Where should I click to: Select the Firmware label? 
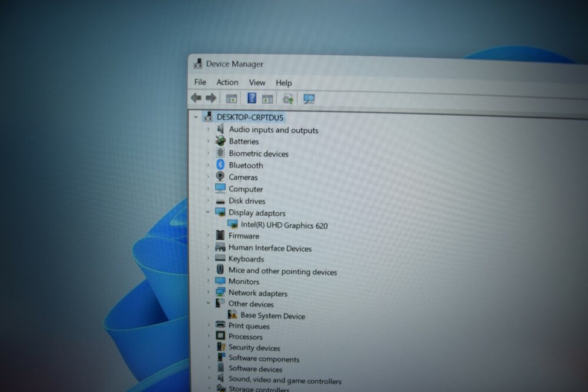tap(244, 236)
